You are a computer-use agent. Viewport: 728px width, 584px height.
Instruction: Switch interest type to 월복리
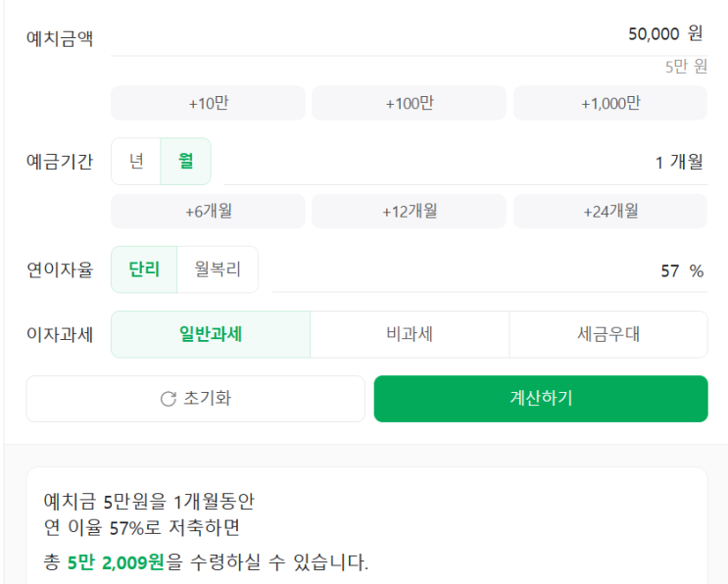218,269
